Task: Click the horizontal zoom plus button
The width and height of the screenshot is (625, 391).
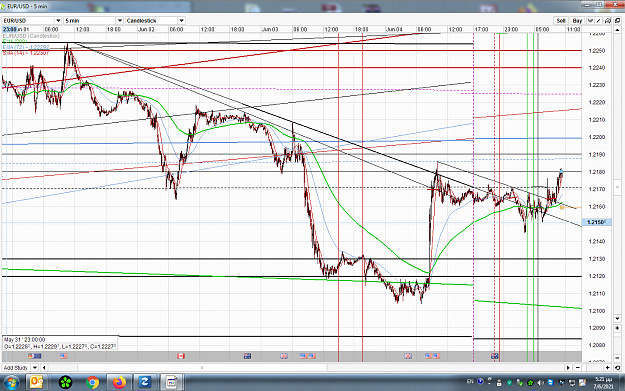Action: click(607, 367)
